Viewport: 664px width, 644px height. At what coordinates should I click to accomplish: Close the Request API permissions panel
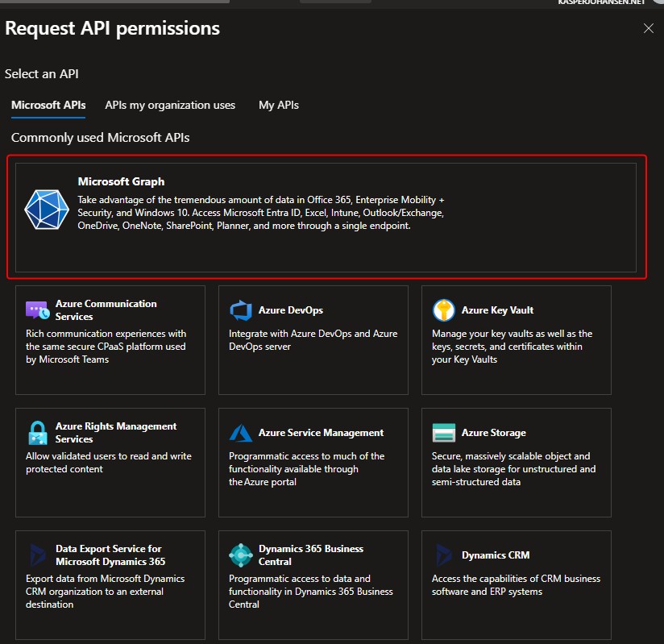648,29
